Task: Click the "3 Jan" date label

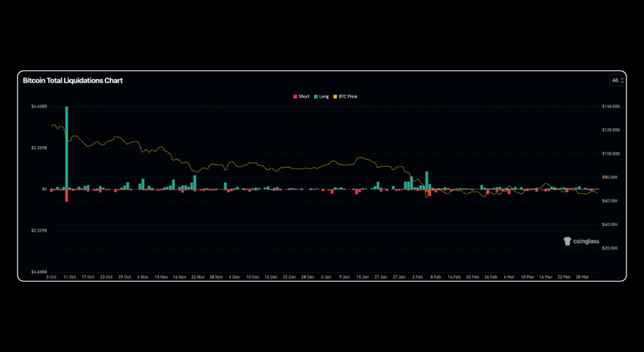Action: pos(326,277)
